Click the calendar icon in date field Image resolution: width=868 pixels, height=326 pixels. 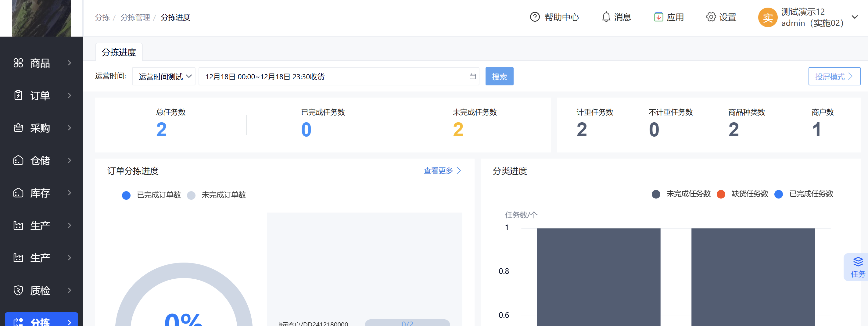click(x=472, y=77)
